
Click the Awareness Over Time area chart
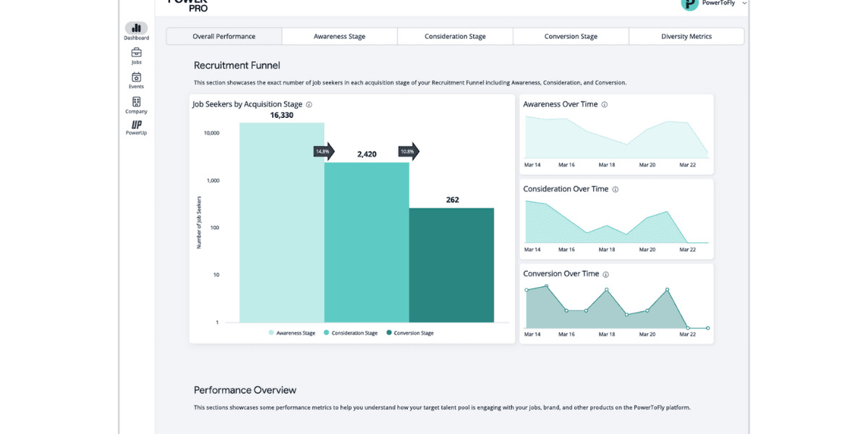(616, 137)
